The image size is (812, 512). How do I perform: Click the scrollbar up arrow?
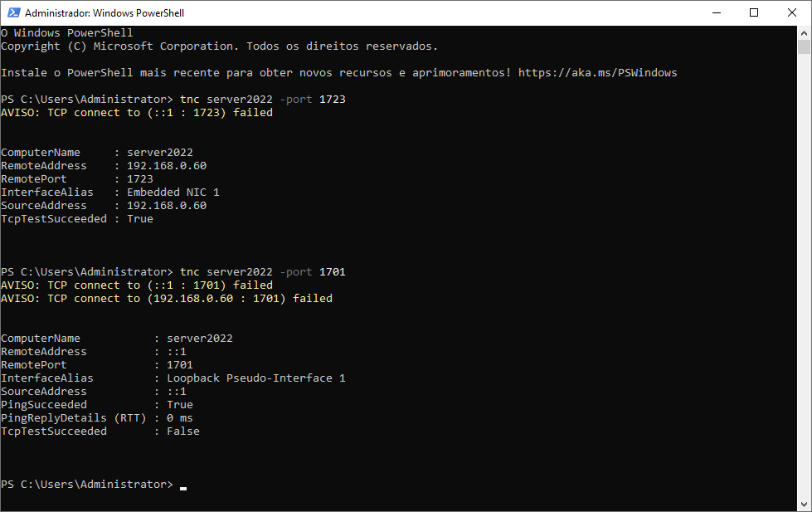(804, 33)
